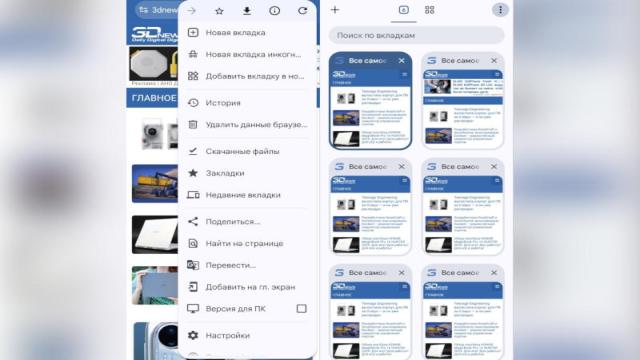This screenshot has height=360, width=640.
Task: Click the ГЛАВНОЕ section heading on page
Action: coord(154,98)
